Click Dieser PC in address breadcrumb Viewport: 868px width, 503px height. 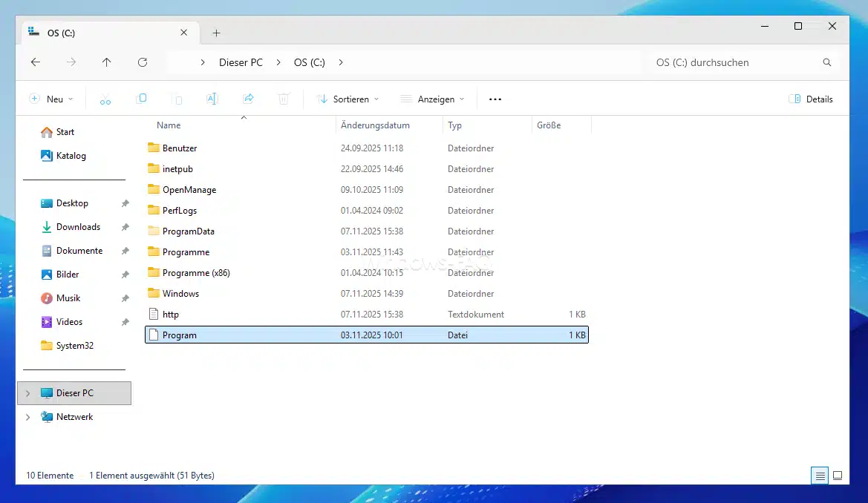[241, 62]
